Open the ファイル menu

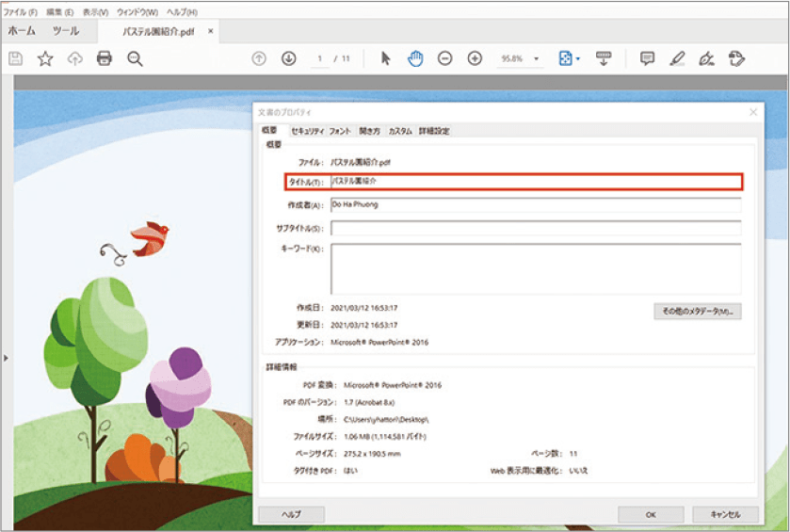click(20, 11)
